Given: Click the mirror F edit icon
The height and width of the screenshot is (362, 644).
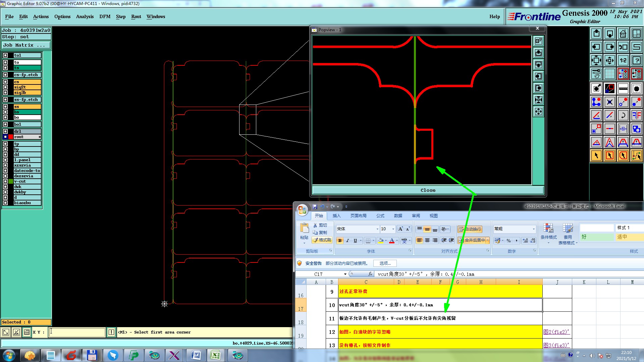Looking at the screenshot, I should (636, 115).
